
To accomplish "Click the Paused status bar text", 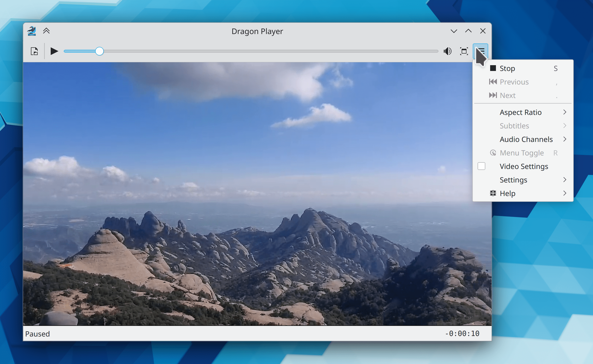I will point(37,334).
